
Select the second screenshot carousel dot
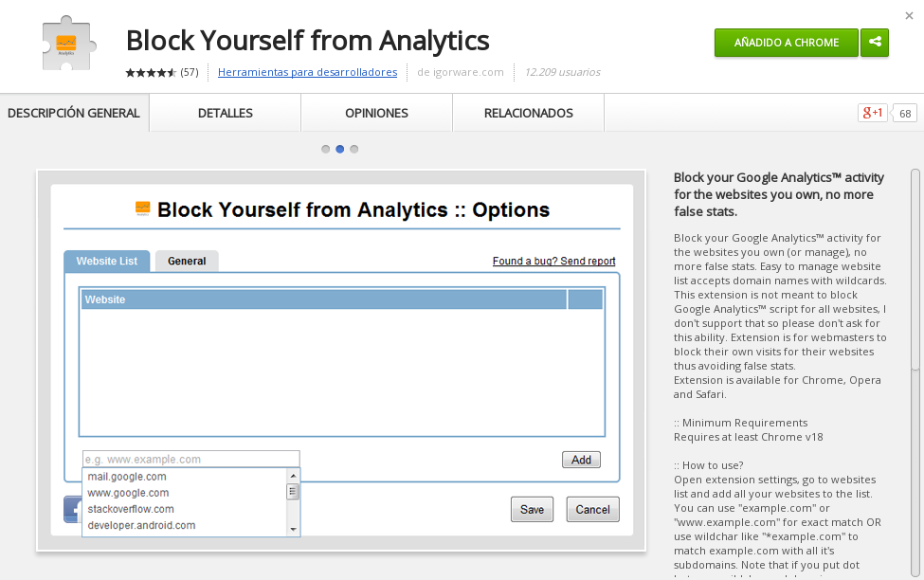point(339,149)
